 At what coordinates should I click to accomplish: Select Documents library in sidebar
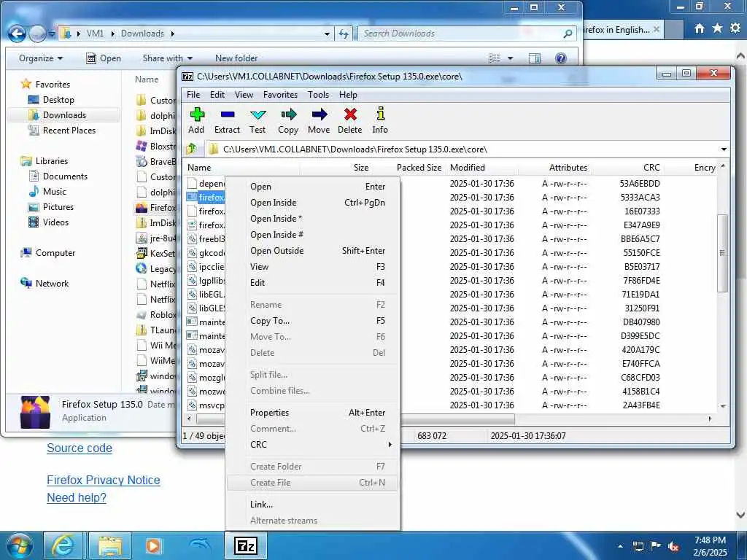pyautogui.click(x=65, y=176)
